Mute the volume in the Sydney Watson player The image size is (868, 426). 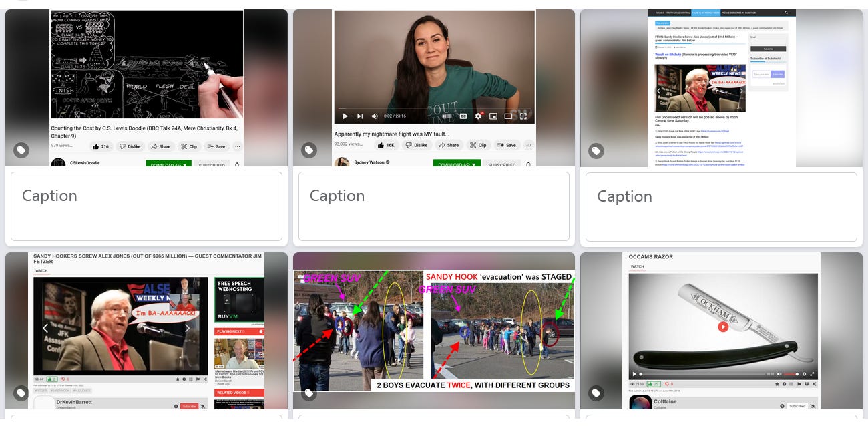click(374, 116)
